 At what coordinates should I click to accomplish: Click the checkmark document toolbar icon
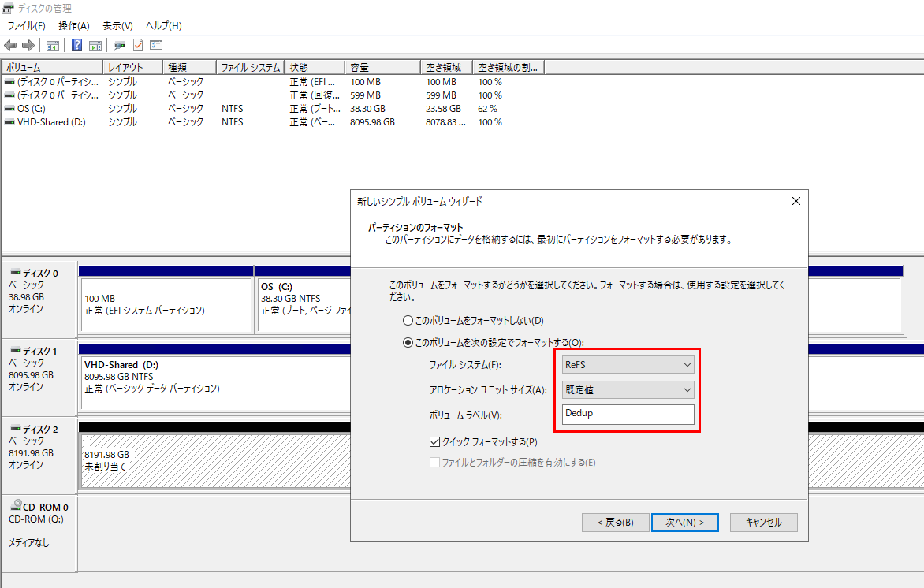tap(138, 45)
